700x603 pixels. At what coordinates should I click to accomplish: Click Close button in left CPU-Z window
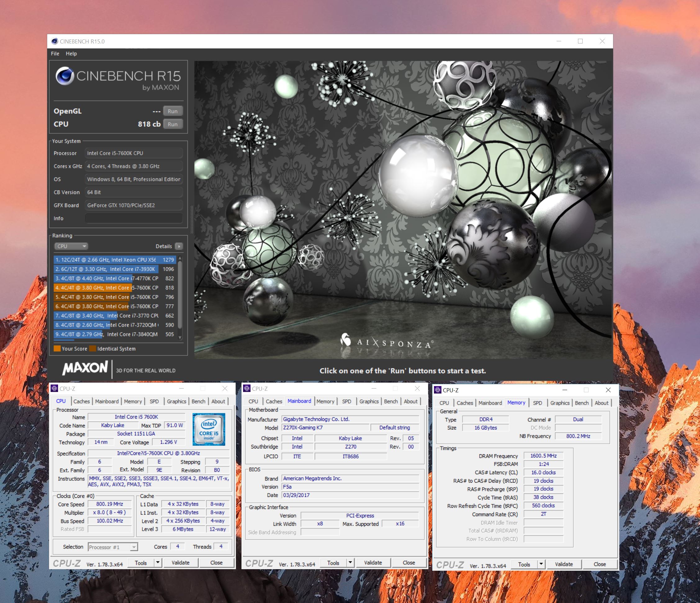(216, 563)
